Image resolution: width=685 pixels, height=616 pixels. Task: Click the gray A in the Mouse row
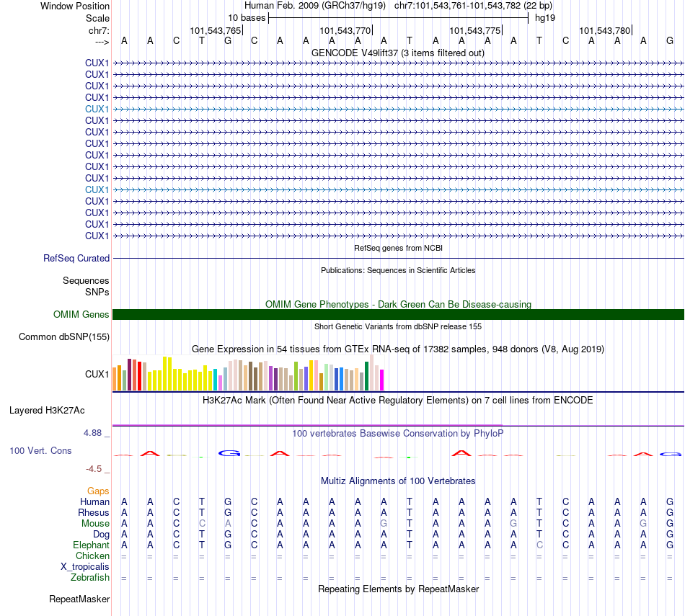[x=228, y=524]
